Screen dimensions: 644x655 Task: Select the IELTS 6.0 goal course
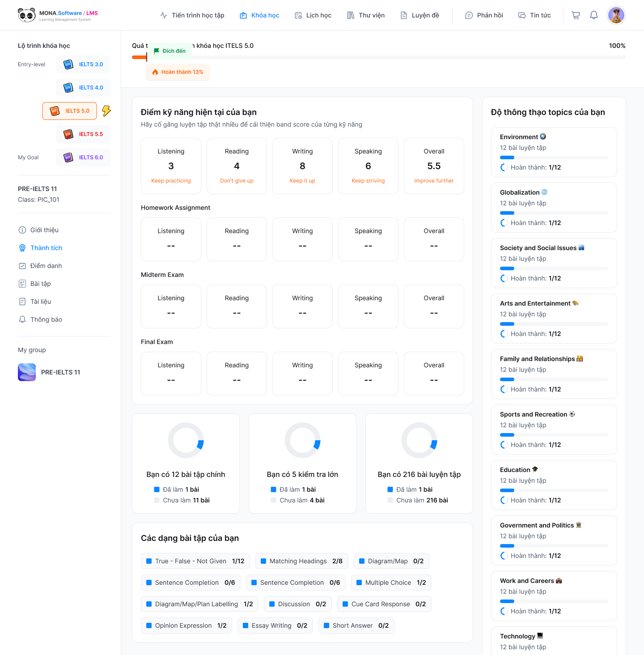pos(83,157)
